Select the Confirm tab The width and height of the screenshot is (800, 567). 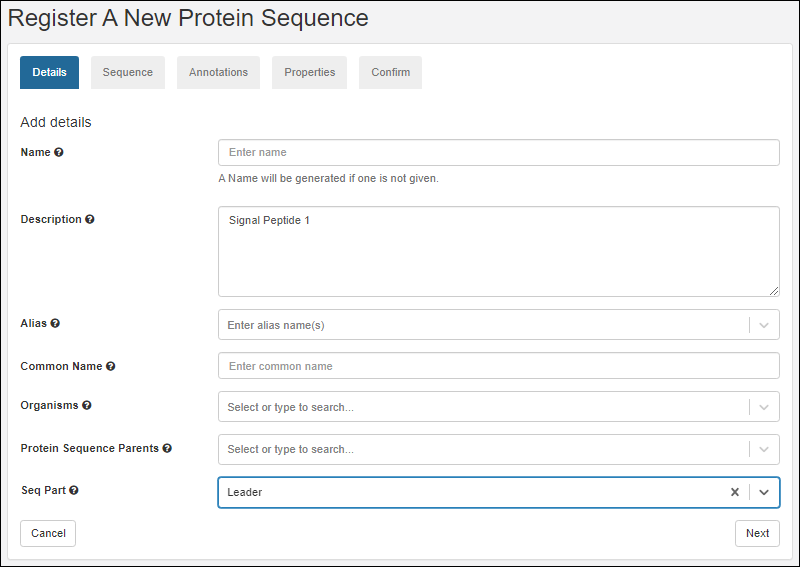[390, 72]
